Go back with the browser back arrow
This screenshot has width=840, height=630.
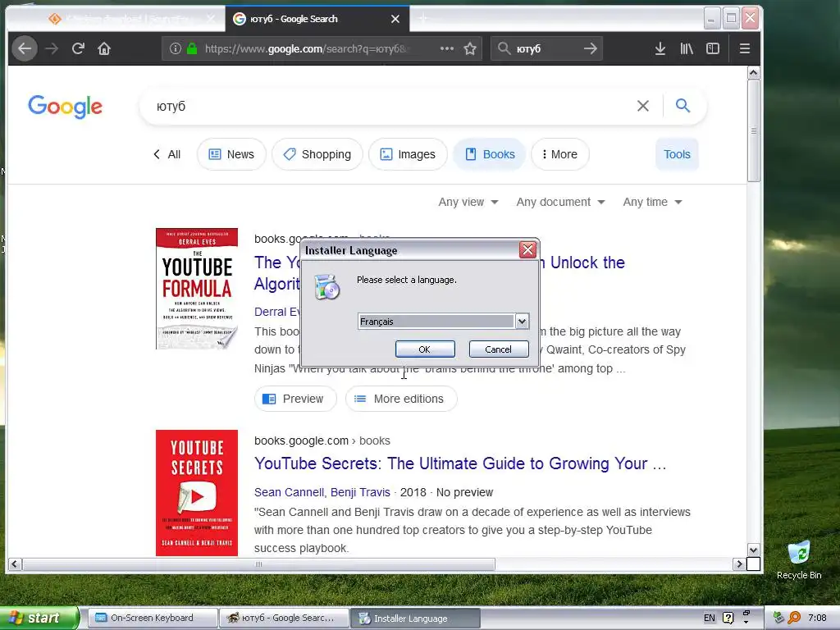click(x=24, y=48)
